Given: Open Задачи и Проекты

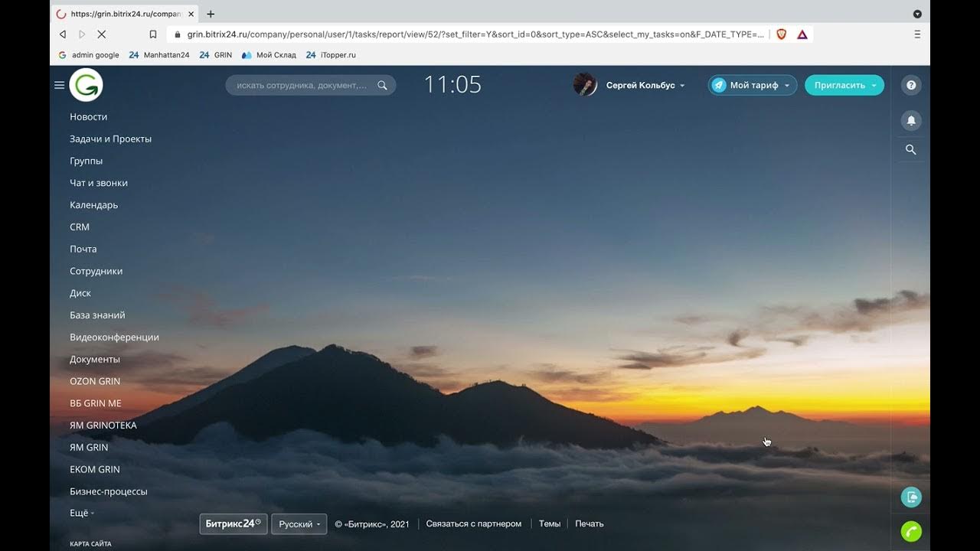Looking at the screenshot, I should click(x=111, y=139).
